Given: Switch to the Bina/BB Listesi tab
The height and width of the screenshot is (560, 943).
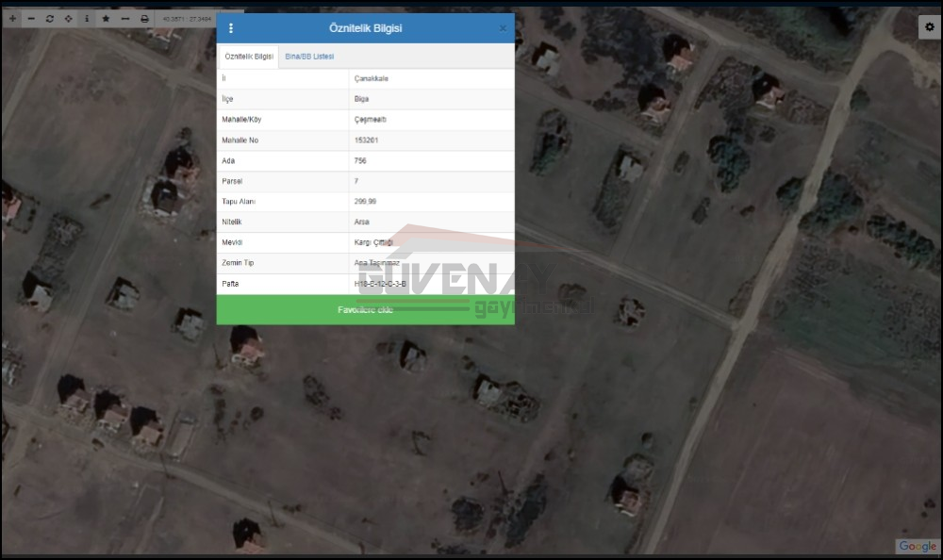Looking at the screenshot, I should coord(309,57).
